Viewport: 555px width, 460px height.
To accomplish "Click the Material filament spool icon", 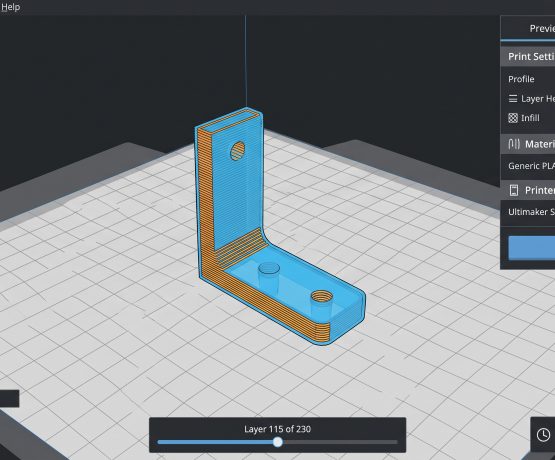I will pyautogui.click(x=514, y=144).
